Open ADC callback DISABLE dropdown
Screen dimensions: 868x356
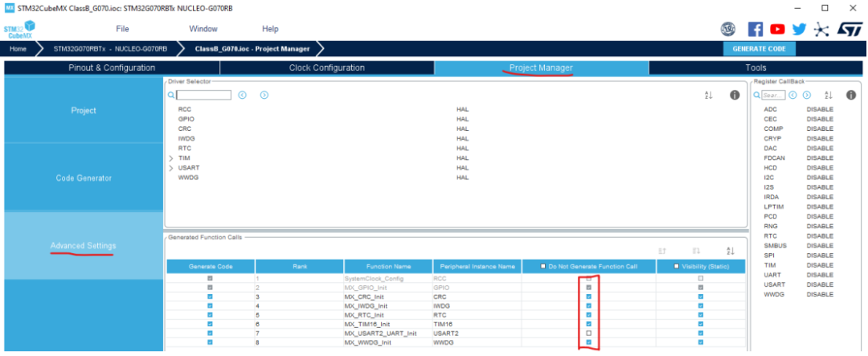tap(820, 109)
